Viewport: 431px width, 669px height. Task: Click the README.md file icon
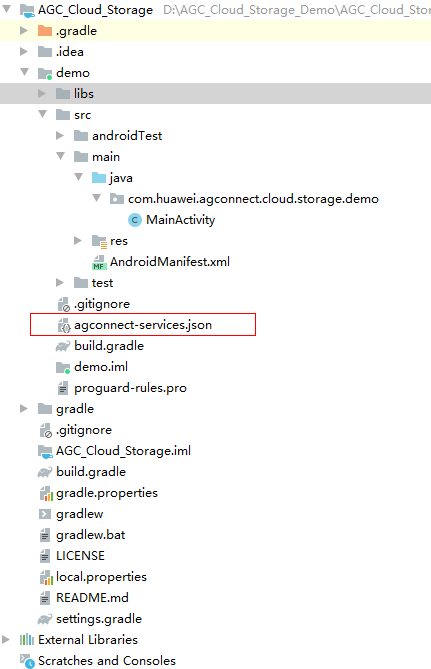[45, 598]
